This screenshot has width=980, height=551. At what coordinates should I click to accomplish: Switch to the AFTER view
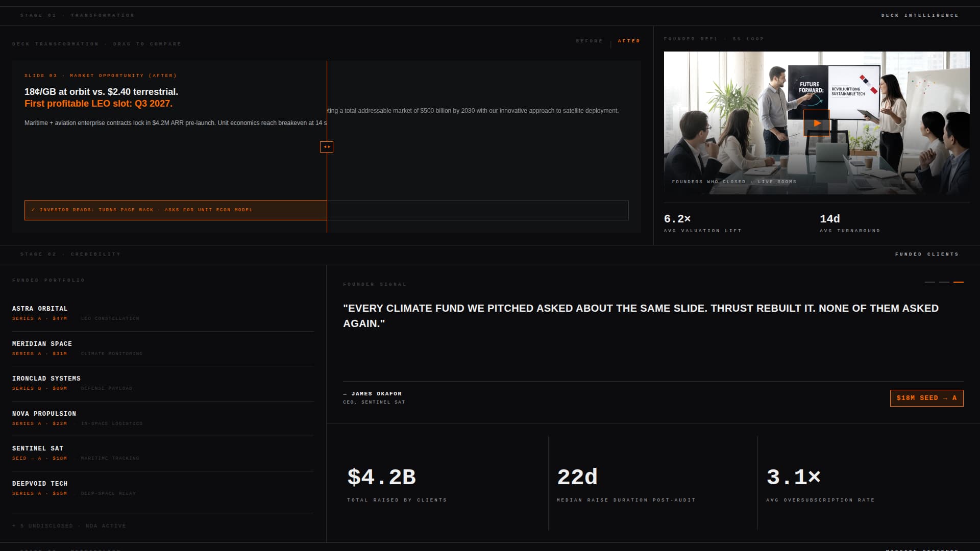(629, 41)
